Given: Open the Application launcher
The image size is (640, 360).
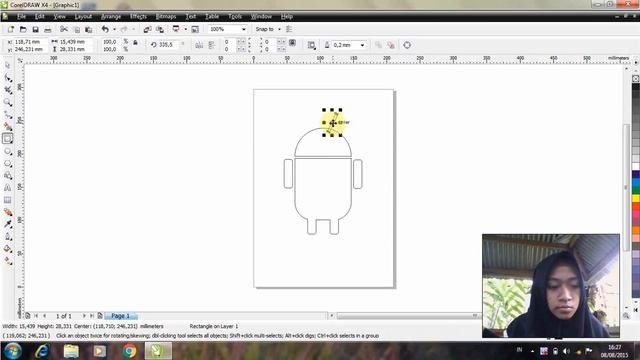Looking at the screenshot, I should (176, 29).
